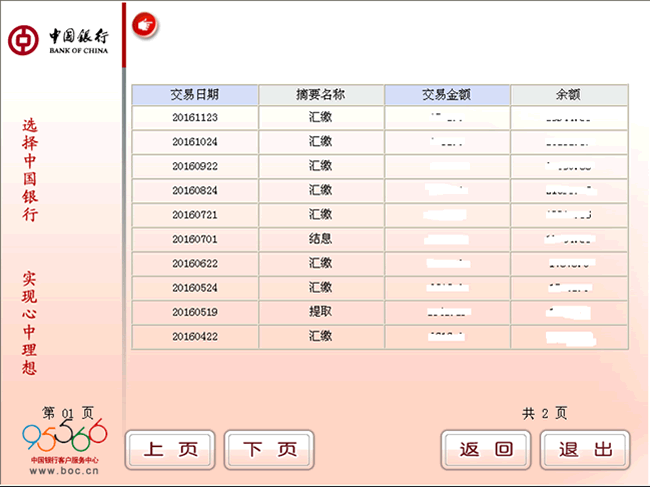Image resolution: width=650 pixels, height=487 pixels.
Task: Click the 摘要名称 column header
Action: 321,95
